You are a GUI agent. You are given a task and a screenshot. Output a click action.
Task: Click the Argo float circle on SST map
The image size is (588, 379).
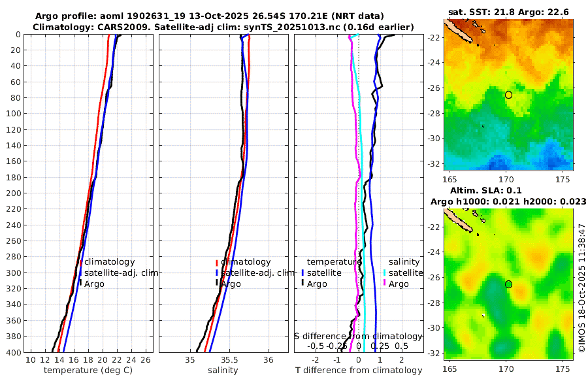click(x=508, y=95)
